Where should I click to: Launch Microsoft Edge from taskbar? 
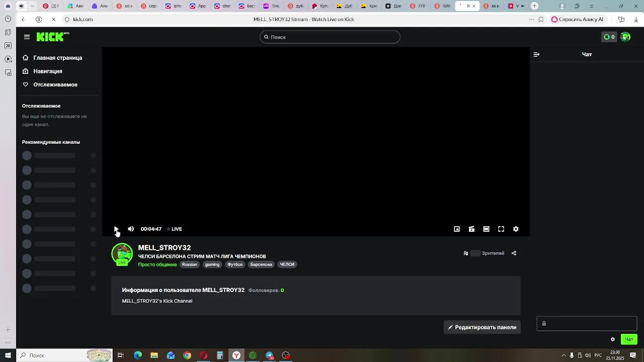(137, 355)
